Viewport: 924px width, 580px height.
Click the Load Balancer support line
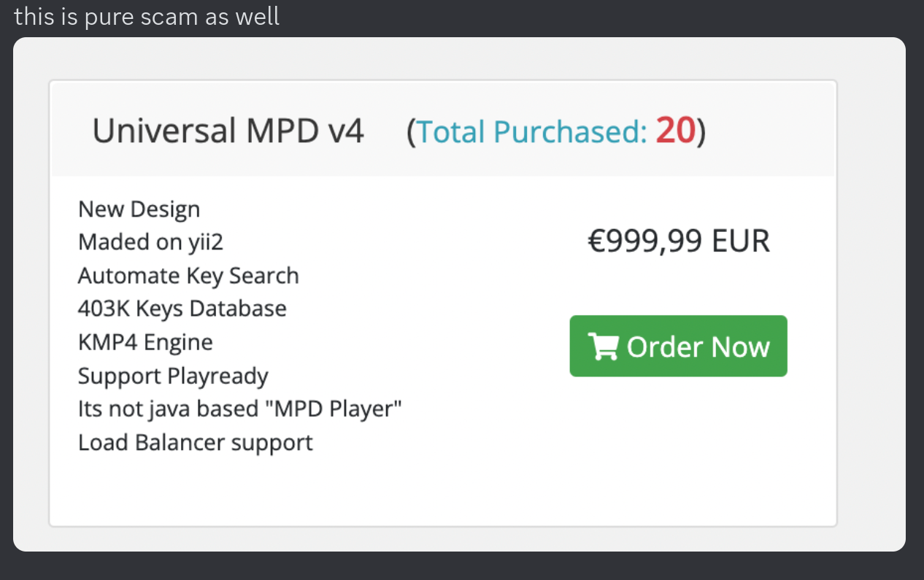pyautogui.click(x=195, y=442)
